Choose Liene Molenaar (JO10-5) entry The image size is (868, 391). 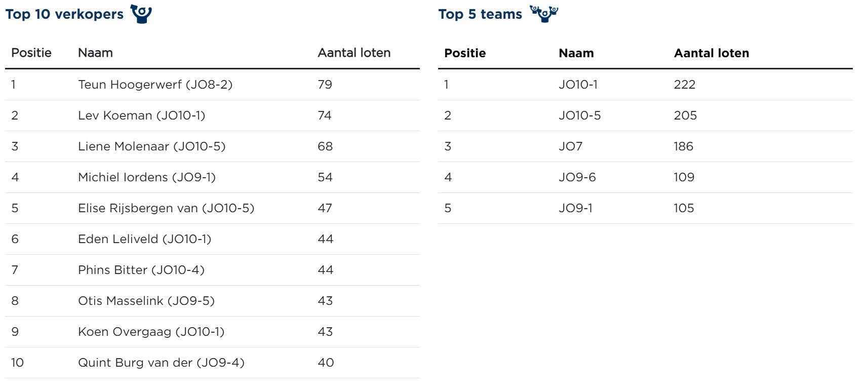click(151, 146)
